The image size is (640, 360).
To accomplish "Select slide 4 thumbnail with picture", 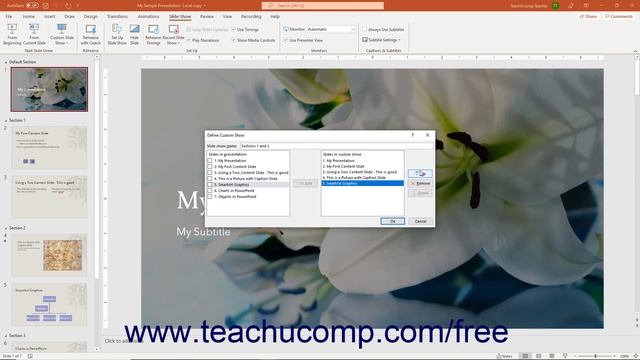I will point(49,255).
